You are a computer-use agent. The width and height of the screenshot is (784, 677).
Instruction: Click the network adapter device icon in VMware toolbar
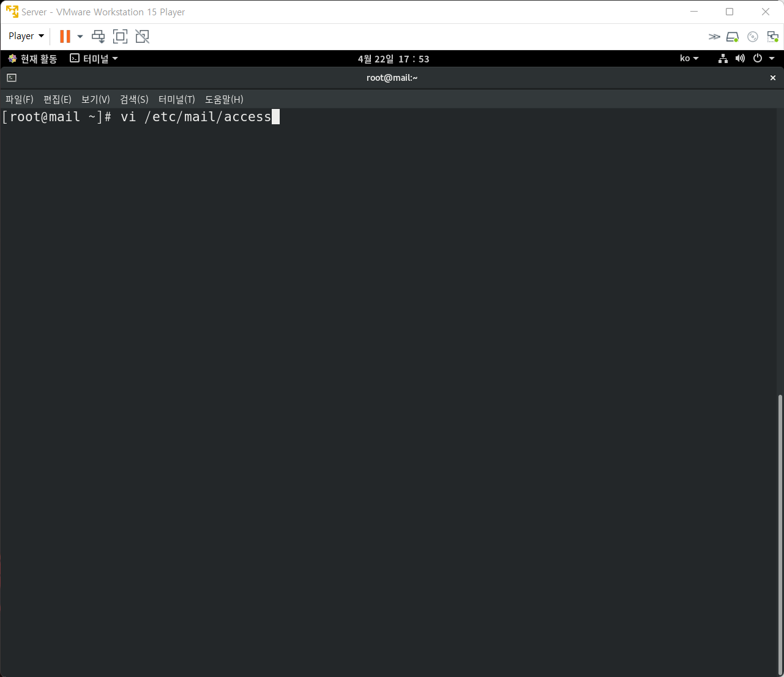pos(773,37)
